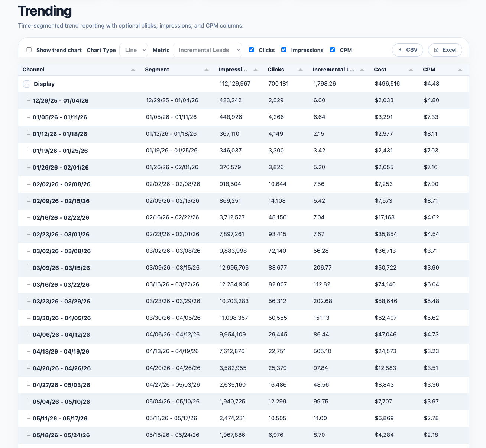Click the Display overall CPM $4.43
The image size is (486, 448).
point(431,84)
